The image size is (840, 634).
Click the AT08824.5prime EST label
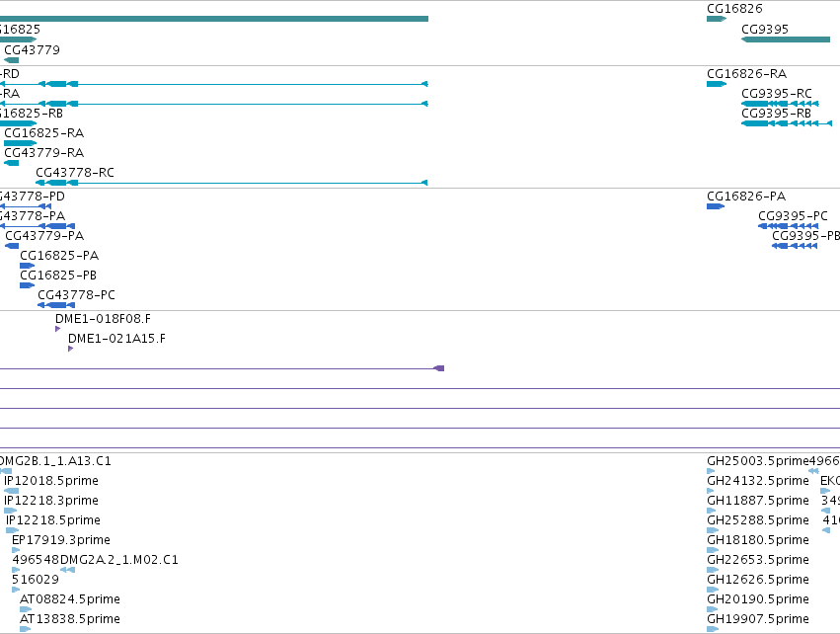point(70,599)
